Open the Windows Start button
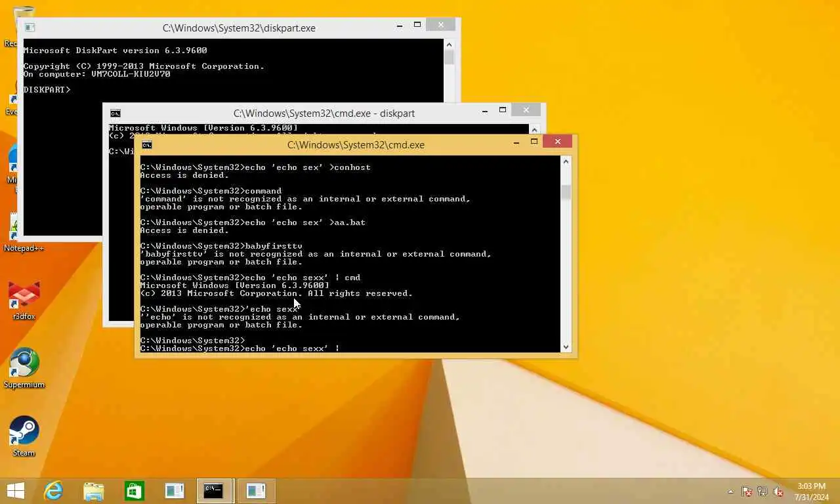The height and width of the screenshot is (504, 840). pos(15,490)
